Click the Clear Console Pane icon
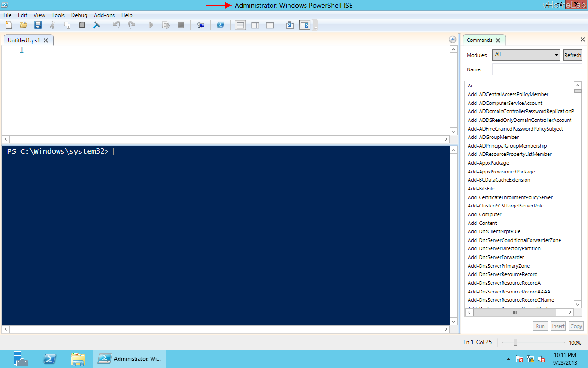 tap(97, 25)
